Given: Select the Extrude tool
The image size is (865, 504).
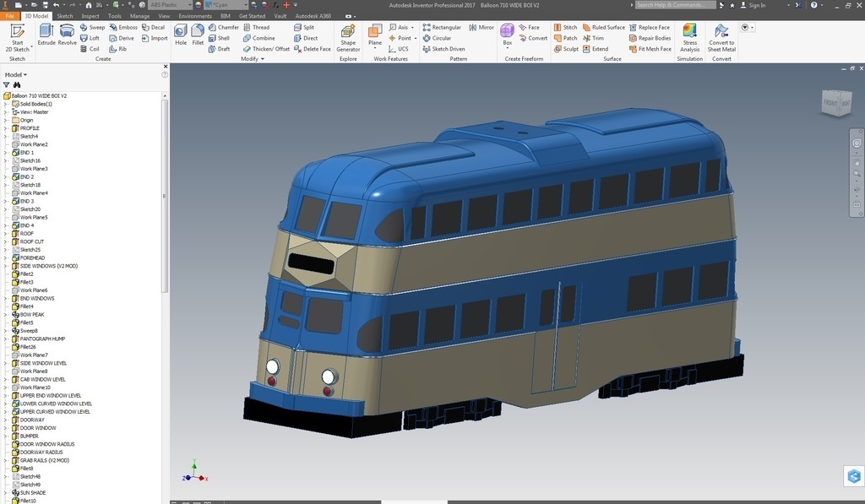Looking at the screenshot, I should (x=46, y=34).
